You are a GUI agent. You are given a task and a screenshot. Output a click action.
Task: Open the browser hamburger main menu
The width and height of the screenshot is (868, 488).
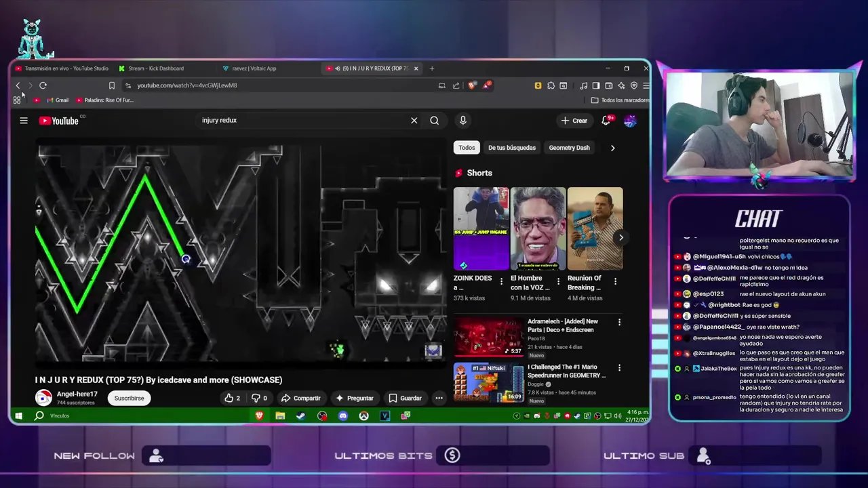click(x=646, y=85)
